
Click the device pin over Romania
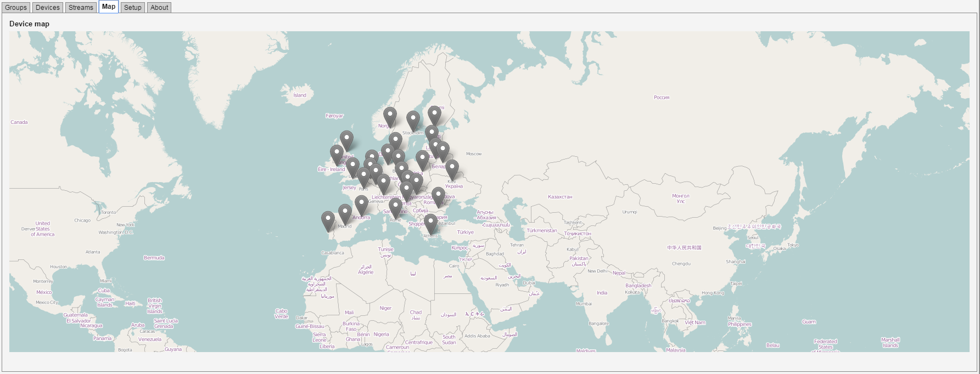438,195
